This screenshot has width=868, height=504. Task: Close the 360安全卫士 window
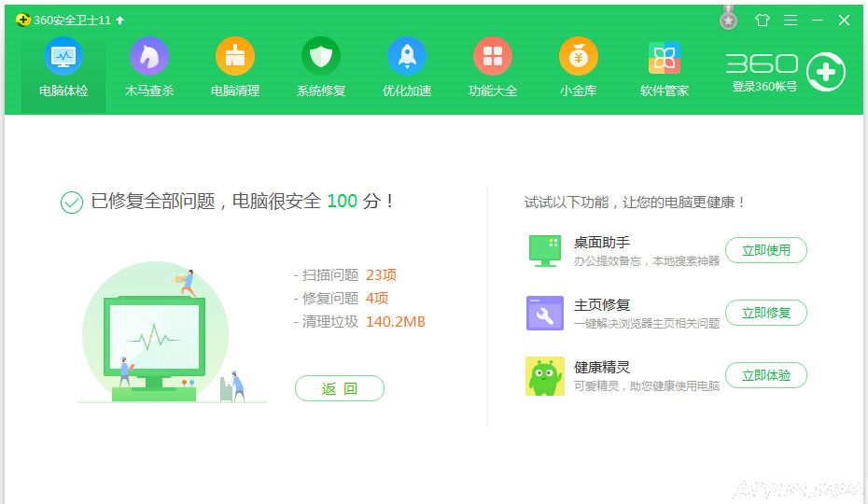(844, 21)
